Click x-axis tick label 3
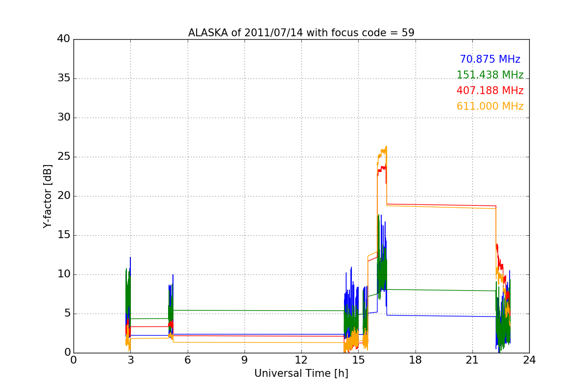588x392 pixels. point(130,360)
